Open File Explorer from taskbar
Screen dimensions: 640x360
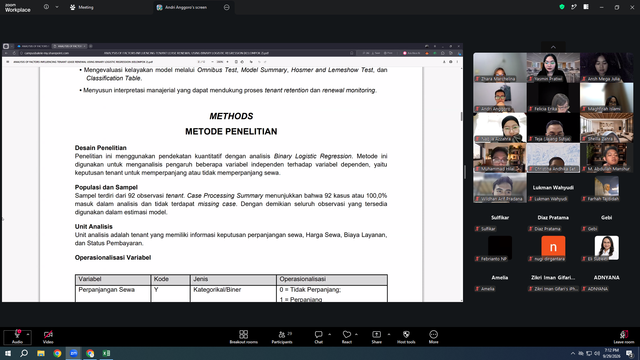(x=41, y=353)
